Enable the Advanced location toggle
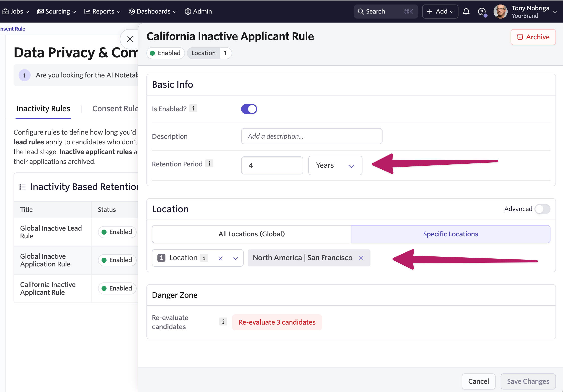The image size is (563, 392). pos(542,209)
